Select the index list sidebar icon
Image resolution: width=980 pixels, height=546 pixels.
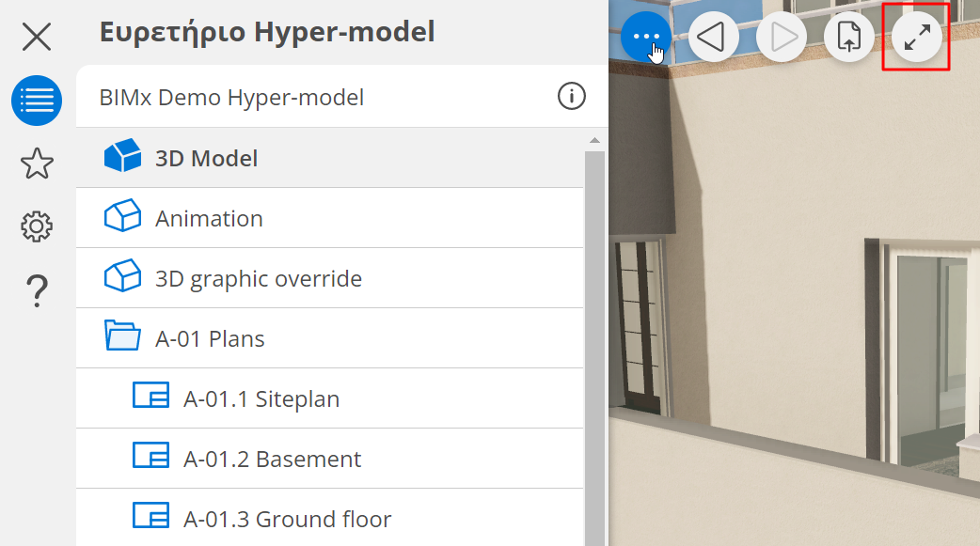(37, 101)
